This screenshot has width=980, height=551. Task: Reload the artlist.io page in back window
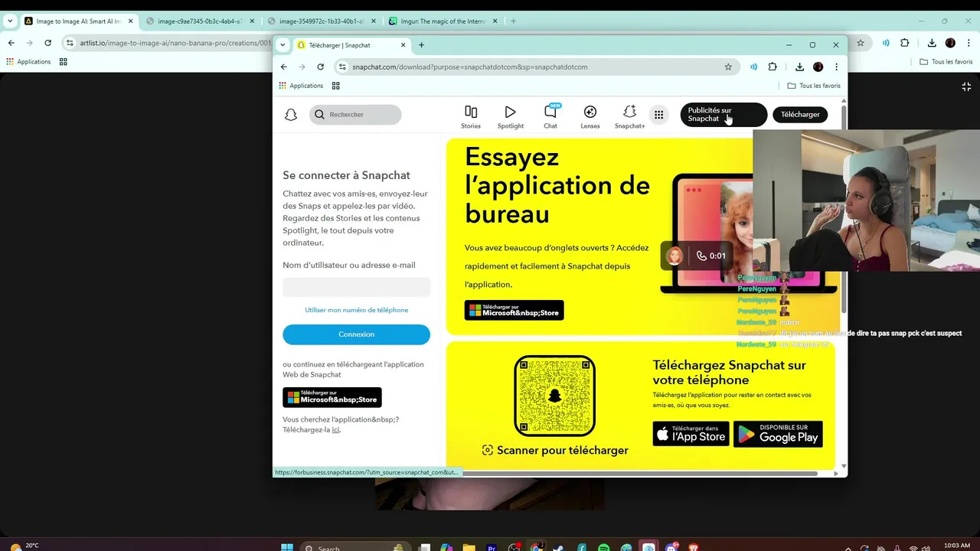pyautogui.click(x=48, y=43)
